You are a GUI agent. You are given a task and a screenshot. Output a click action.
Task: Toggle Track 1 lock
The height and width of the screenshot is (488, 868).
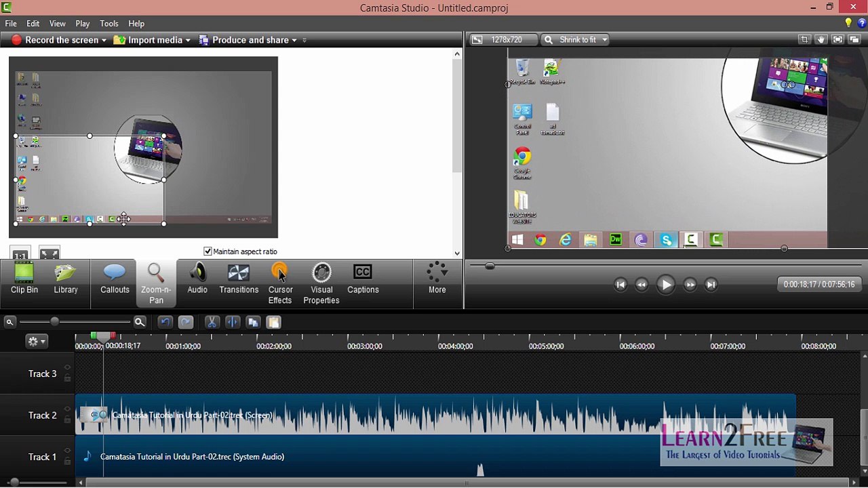click(67, 461)
